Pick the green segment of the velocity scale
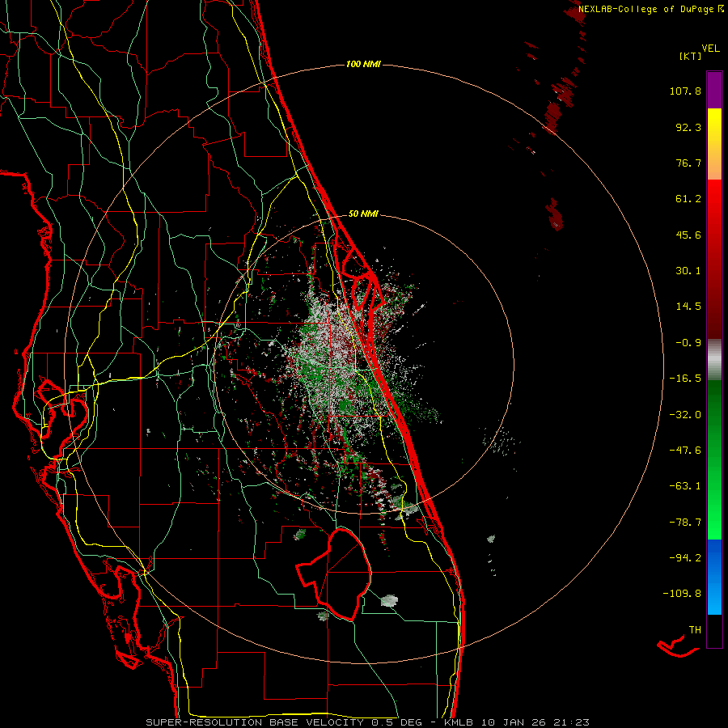 pyautogui.click(x=714, y=459)
